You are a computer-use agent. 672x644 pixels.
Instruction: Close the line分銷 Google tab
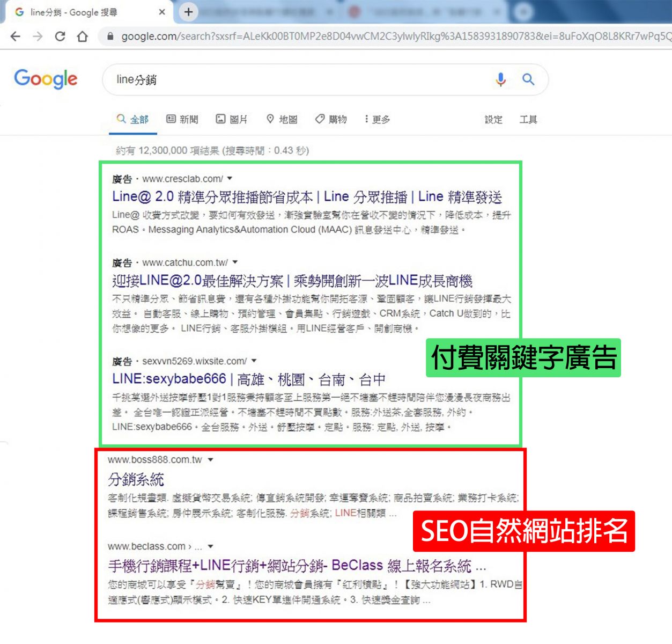(x=162, y=12)
